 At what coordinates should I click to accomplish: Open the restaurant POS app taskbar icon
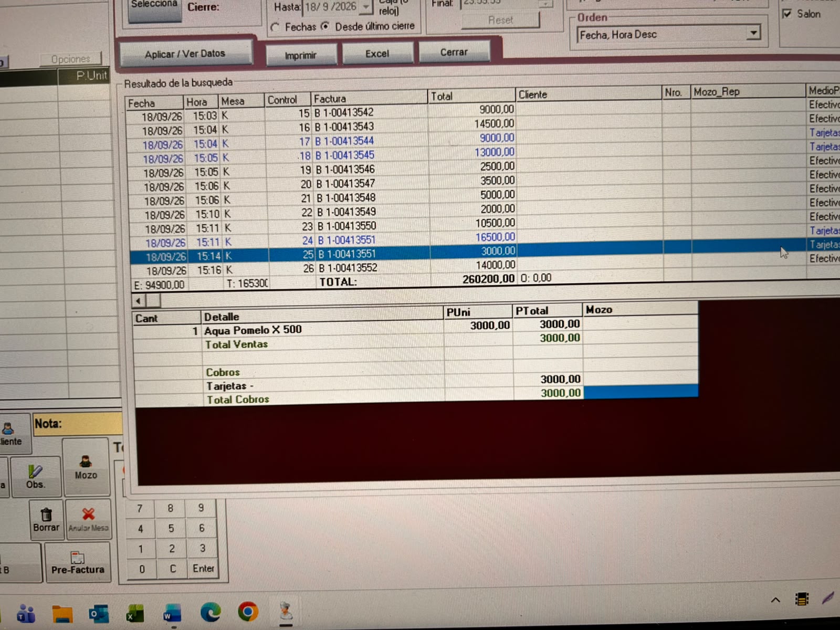coord(286,611)
